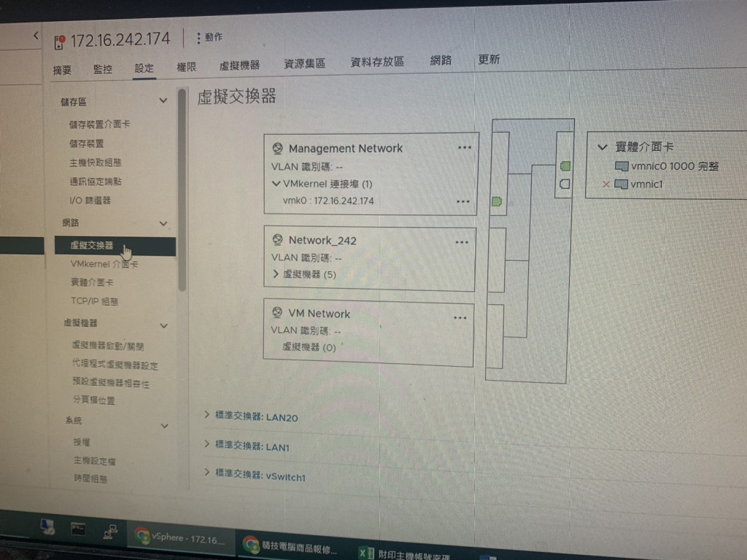Open the 網路 tab
Viewport: 747px width, 560px height.
click(441, 60)
